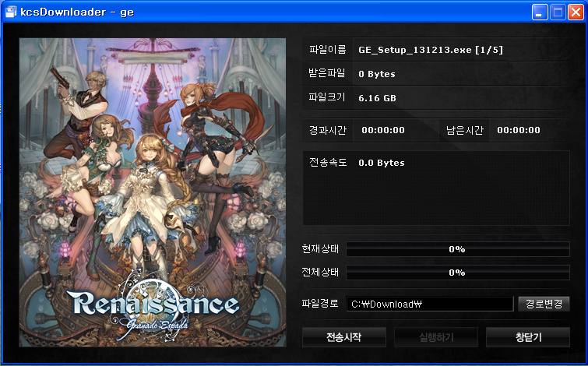Click the 경과시간 elapsed time 00:00:00 value
Screen dimensions: 588x366
point(383,130)
